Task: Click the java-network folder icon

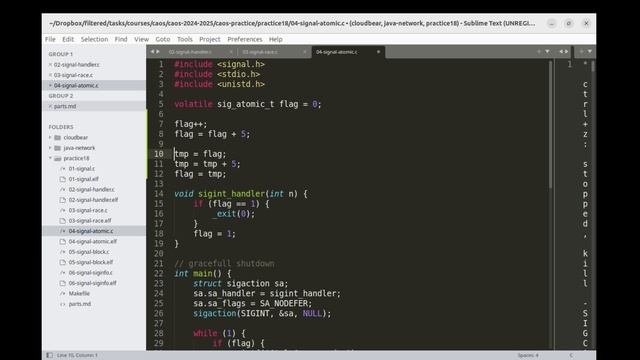Action: [x=58, y=148]
